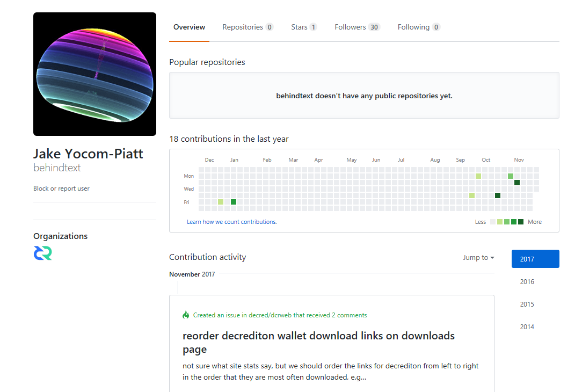582x392 pixels.
Task: Click the light green Friday December contribution square
Action: pos(221,202)
